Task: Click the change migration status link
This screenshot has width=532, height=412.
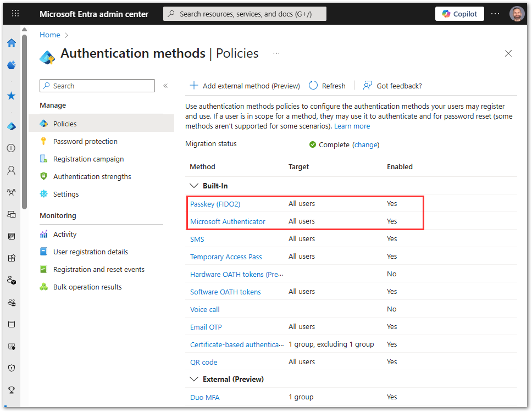Action: [365, 144]
